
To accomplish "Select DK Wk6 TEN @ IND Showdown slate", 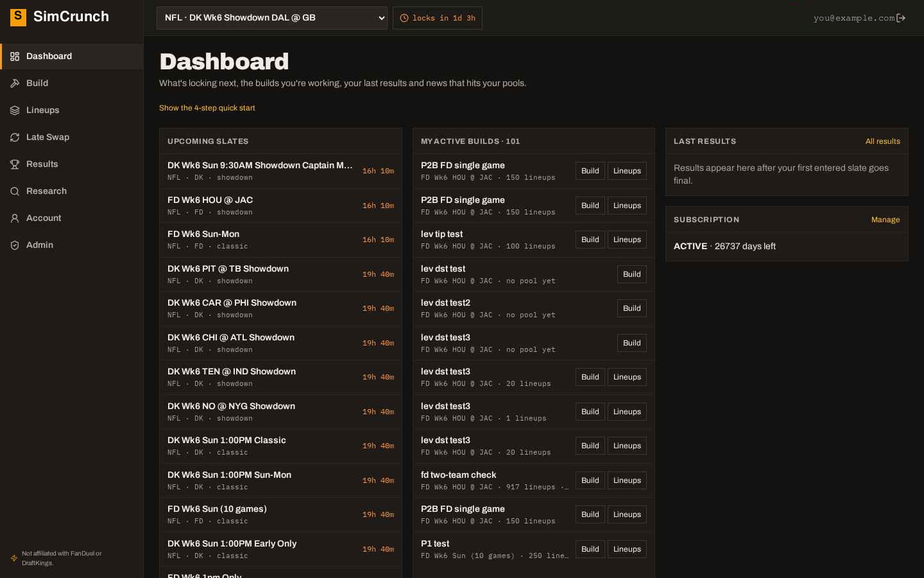I will [280, 377].
